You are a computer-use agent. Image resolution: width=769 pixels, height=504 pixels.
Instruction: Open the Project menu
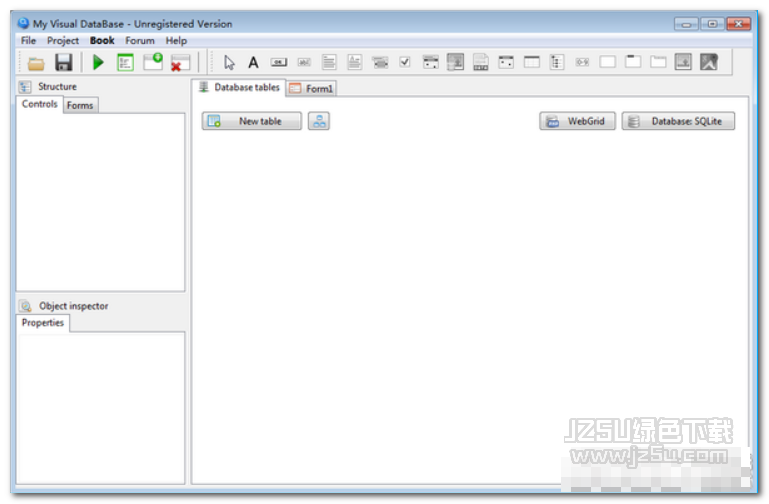tap(63, 41)
